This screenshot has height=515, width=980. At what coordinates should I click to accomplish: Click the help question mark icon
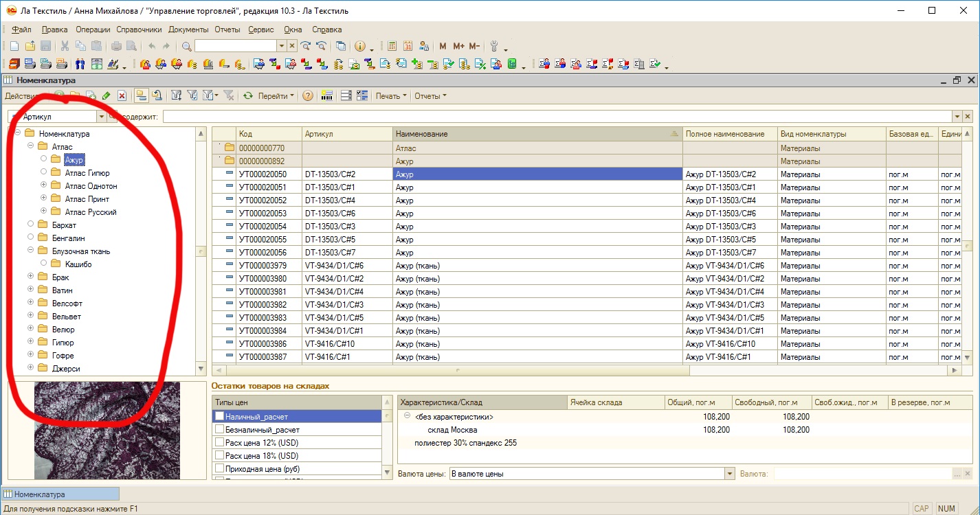(308, 96)
